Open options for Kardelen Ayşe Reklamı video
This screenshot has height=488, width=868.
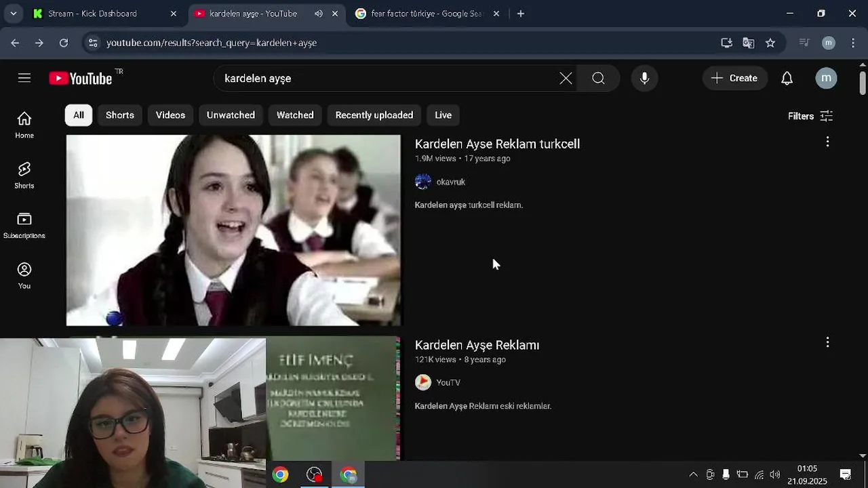(x=827, y=342)
